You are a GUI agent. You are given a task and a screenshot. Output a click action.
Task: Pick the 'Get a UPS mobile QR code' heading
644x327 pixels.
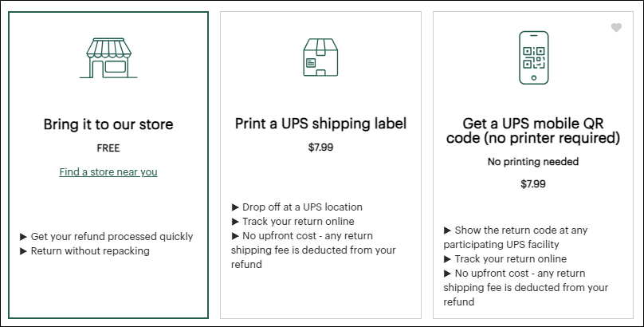click(x=541, y=131)
